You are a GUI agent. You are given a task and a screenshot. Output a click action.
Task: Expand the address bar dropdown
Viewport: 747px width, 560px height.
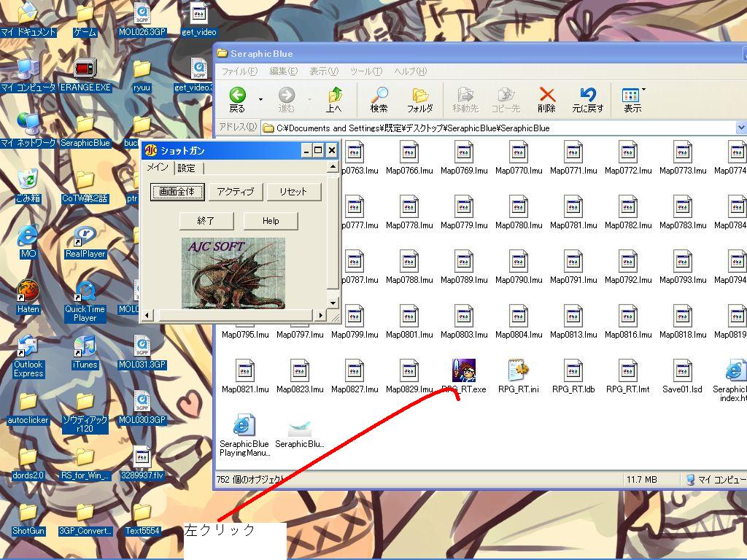[x=741, y=128]
